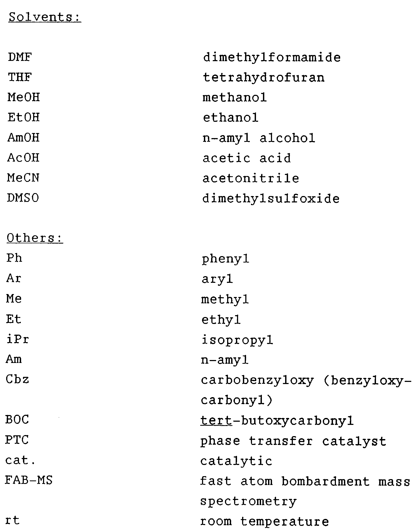
Task: Select the word tetrahydrofuran
Action: pyautogui.click(x=264, y=78)
